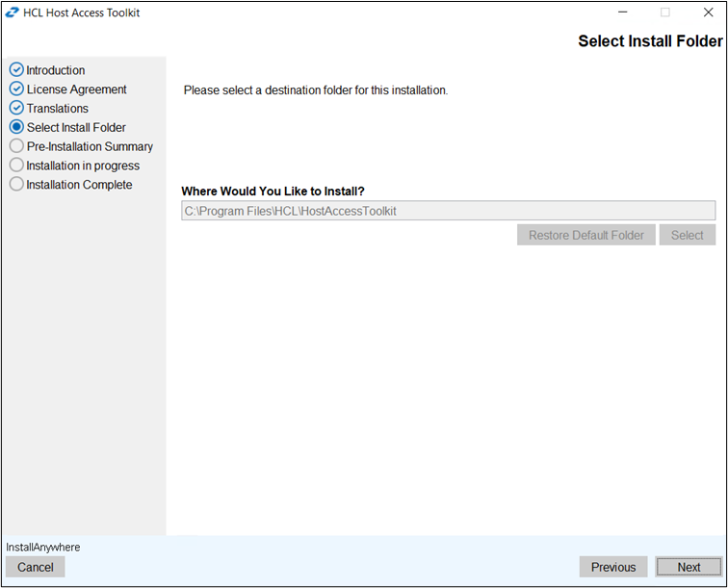Viewport: 728px width, 588px height.
Task: Select the Pre-Installation Summary step label
Action: click(x=90, y=146)
